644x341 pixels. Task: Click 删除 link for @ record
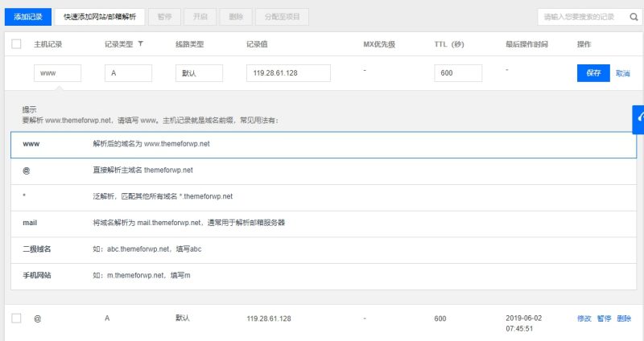click(624, 318)
